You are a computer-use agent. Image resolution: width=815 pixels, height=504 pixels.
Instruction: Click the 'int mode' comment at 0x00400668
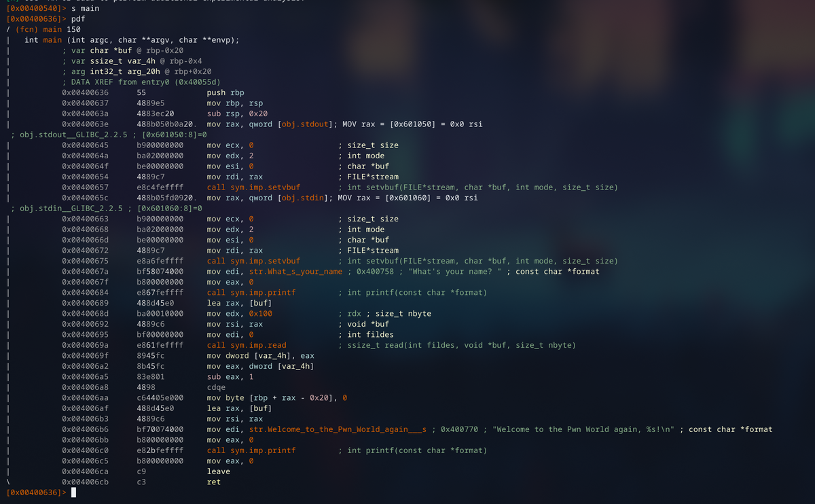[x=365, y=230]
